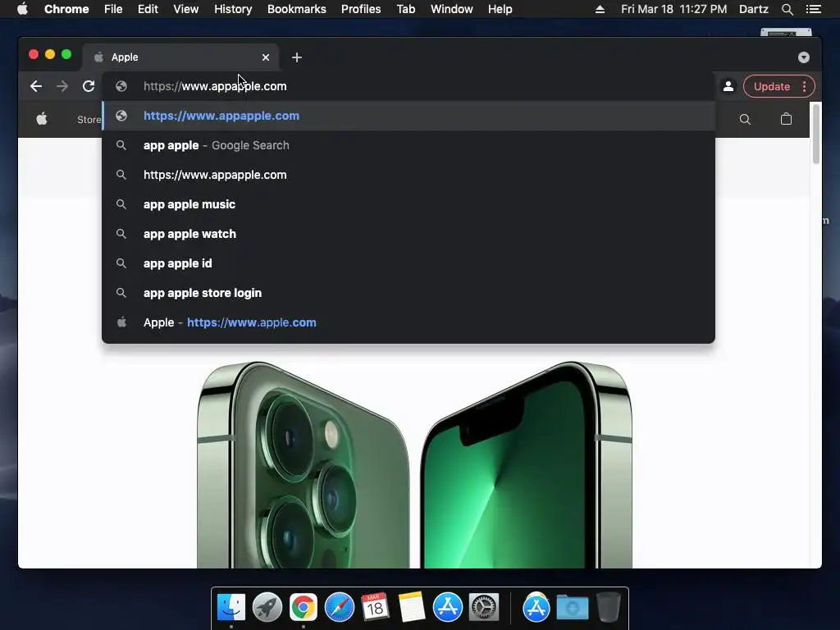Choose 'app apple - Google Search' suggestion

[409, 145]
